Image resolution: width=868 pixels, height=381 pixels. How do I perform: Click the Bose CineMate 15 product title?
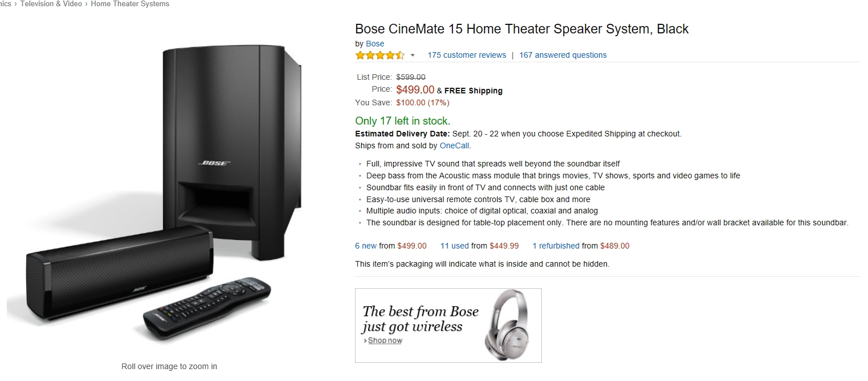(x=521, y=29)
